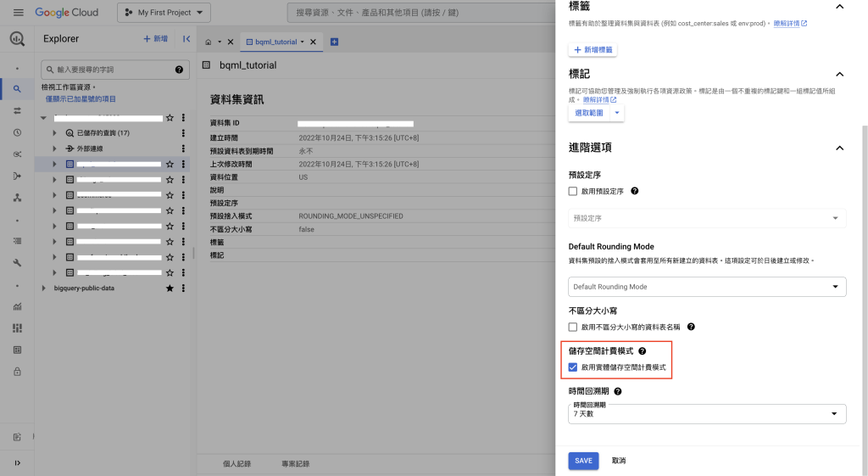Open the 專案記錄 tab
The image size is (868, 476).
coord(296,464)
